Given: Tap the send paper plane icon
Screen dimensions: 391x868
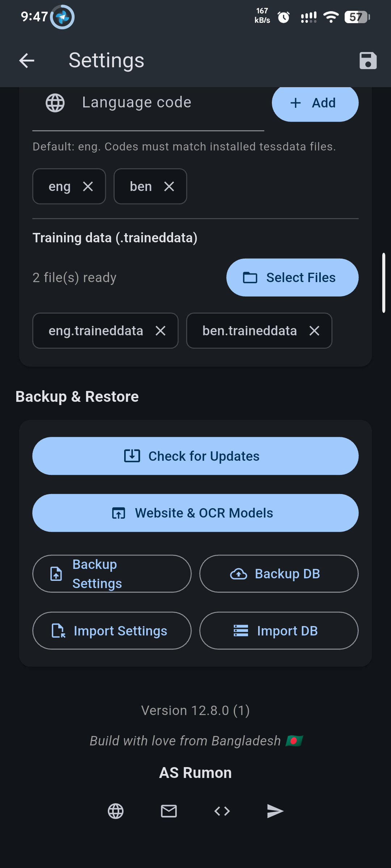Looking at the screenshot, I should click(x=275, y=811).
